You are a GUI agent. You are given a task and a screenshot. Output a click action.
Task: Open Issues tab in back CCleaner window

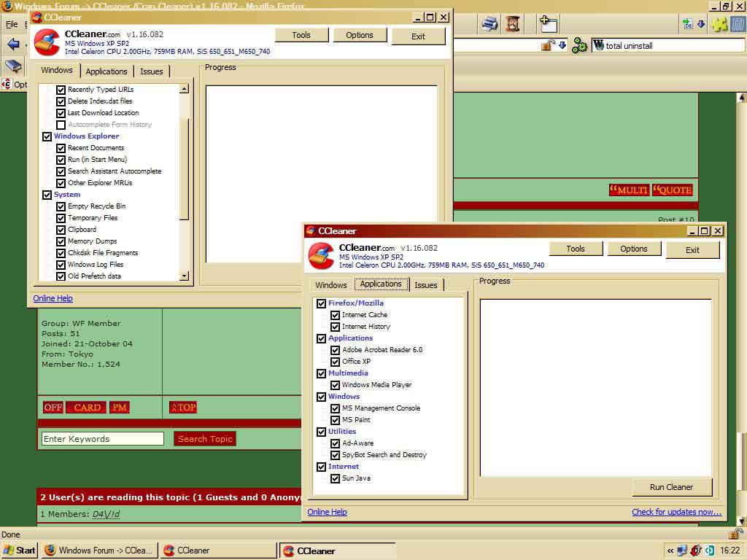(x=152, y=71)
